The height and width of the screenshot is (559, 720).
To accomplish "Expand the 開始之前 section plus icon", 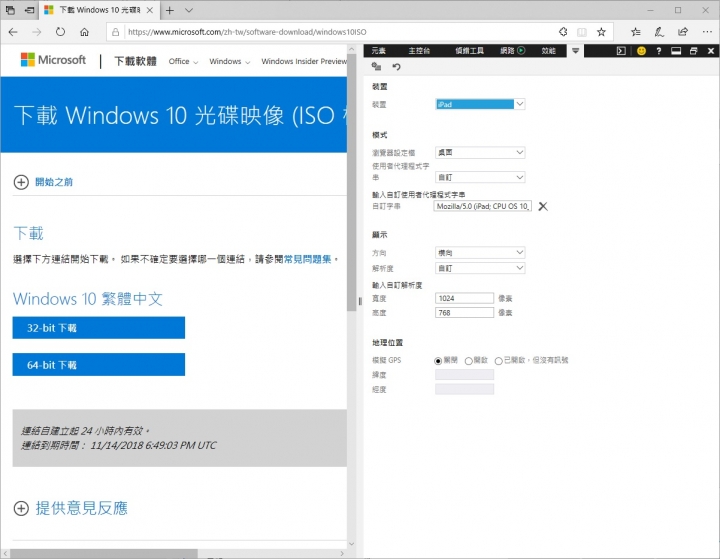I will pos(21,182).
